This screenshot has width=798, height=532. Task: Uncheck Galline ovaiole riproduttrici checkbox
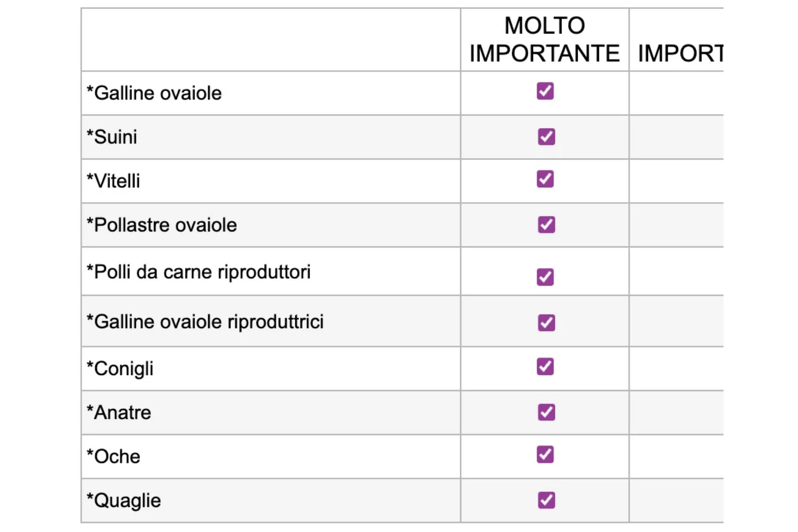tap(546, 322)
